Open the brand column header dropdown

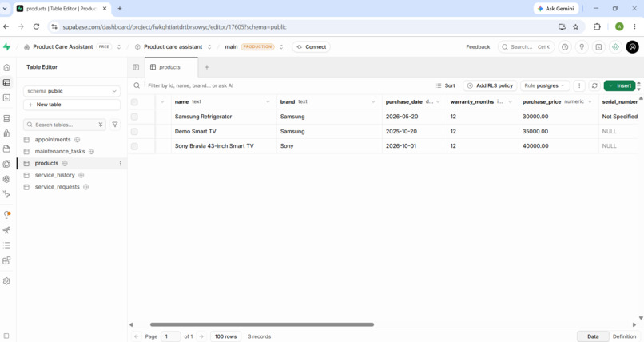[x=373, y=101]
